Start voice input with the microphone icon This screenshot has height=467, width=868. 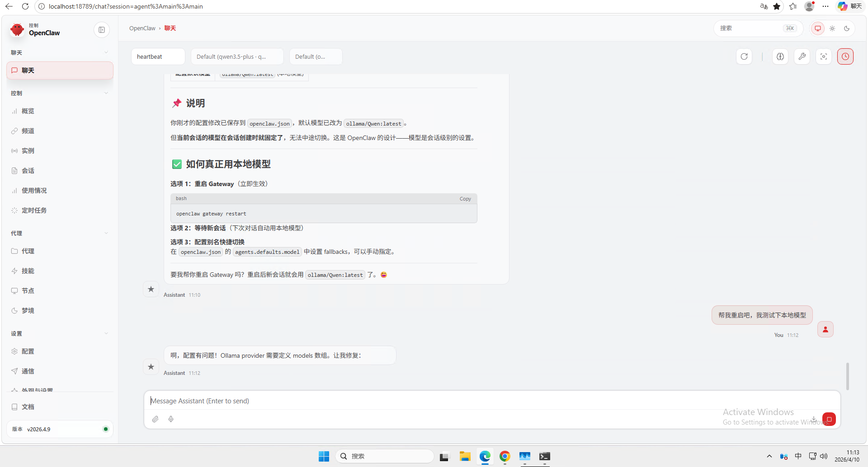point(171,419)
